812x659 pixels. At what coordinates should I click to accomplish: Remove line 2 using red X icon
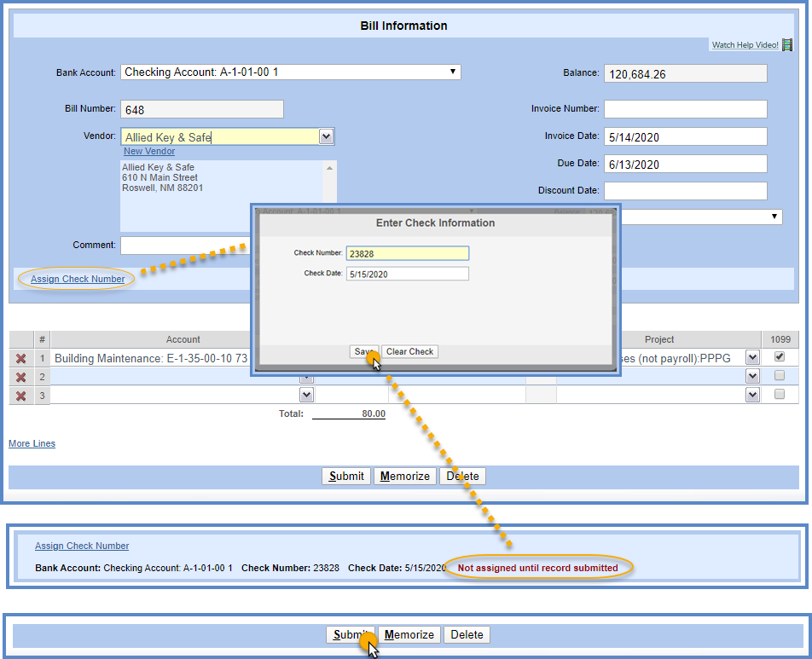tap(21, 377)
